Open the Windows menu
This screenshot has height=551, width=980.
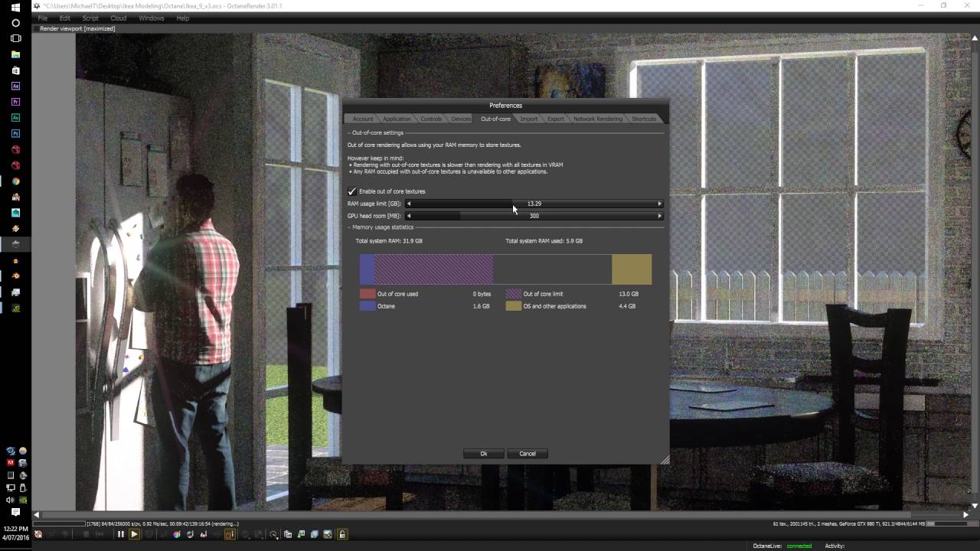152,18
